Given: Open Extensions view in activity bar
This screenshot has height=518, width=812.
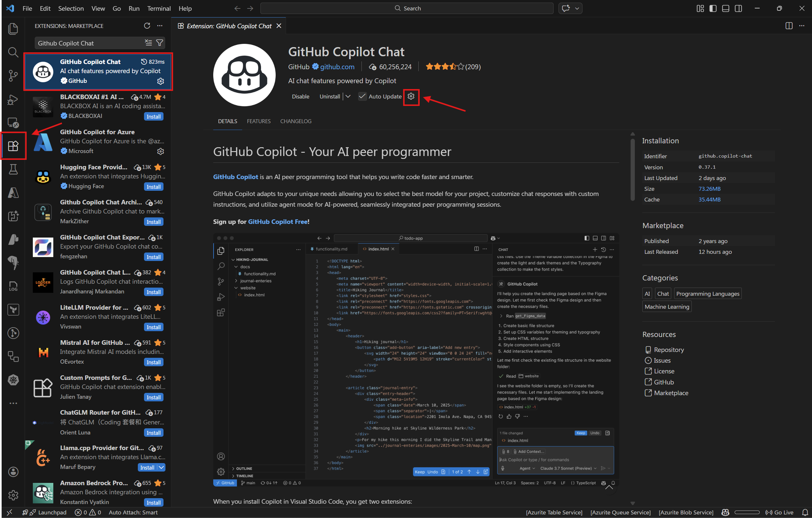Looking at the screenshot, I should tap(13, 146).
